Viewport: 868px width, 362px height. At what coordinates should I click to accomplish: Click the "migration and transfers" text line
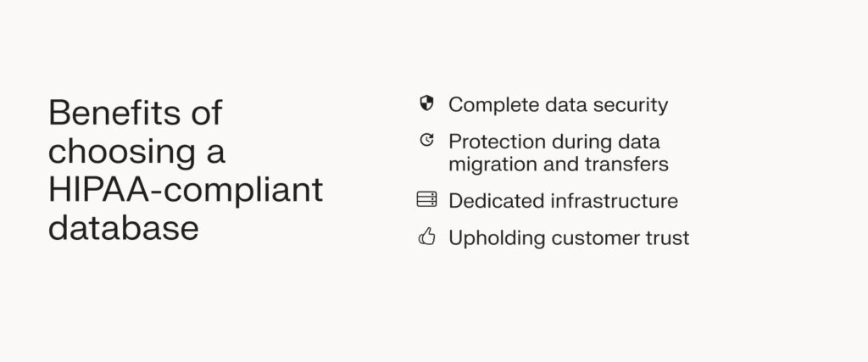tap(558, 164)
